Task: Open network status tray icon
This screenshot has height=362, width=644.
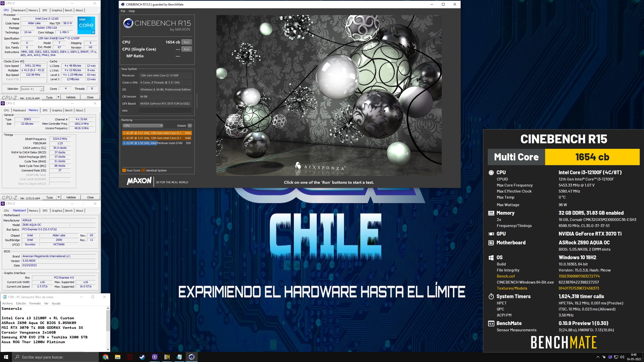Action: (616, 357)
